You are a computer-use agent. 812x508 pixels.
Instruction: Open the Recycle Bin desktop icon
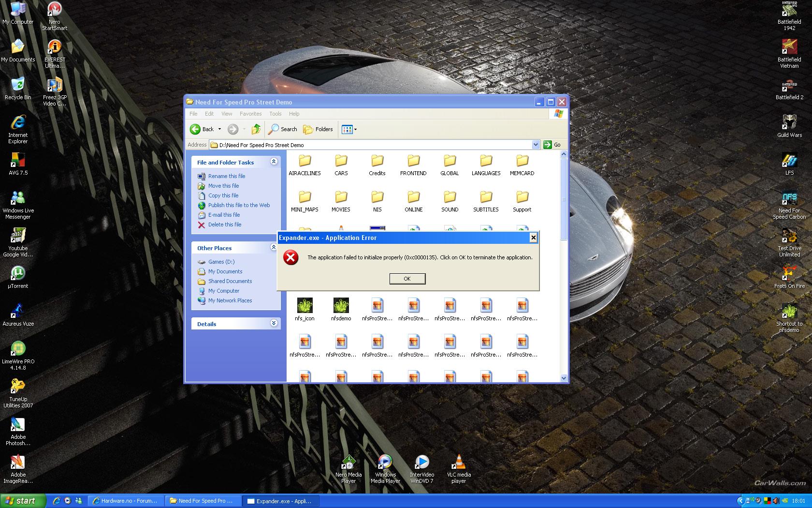tap(18, 88)
